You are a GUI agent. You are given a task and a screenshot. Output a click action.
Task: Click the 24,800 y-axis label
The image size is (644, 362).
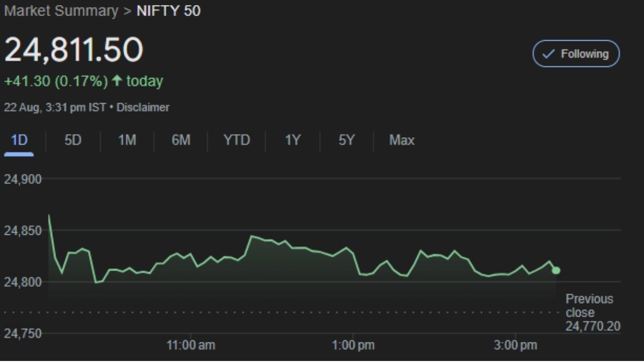click(23, 282)
